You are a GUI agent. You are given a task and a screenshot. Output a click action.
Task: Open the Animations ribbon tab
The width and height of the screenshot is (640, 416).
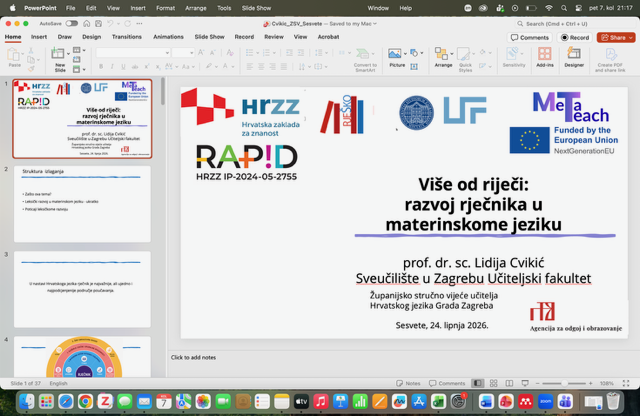tap(168, 37)
